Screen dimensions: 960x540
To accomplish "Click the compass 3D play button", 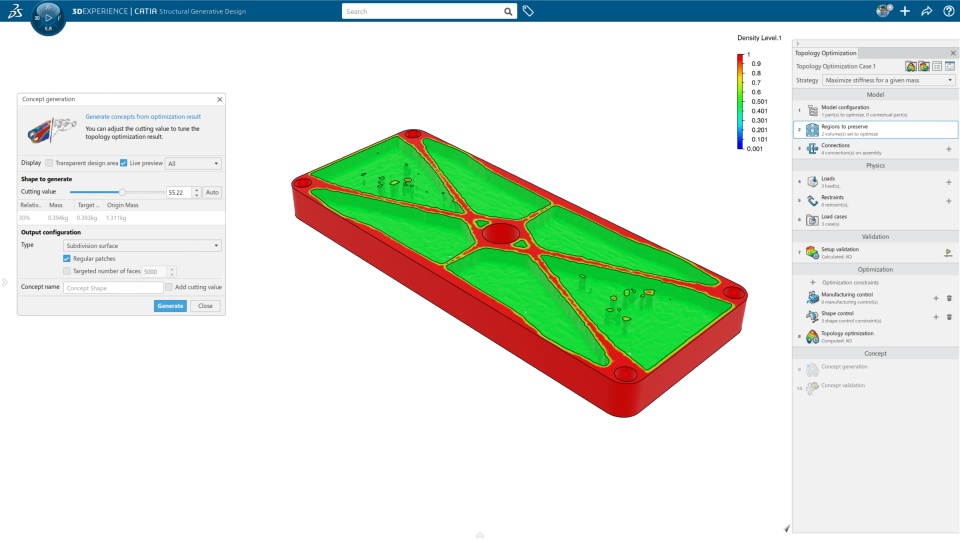I will [48, 18].
